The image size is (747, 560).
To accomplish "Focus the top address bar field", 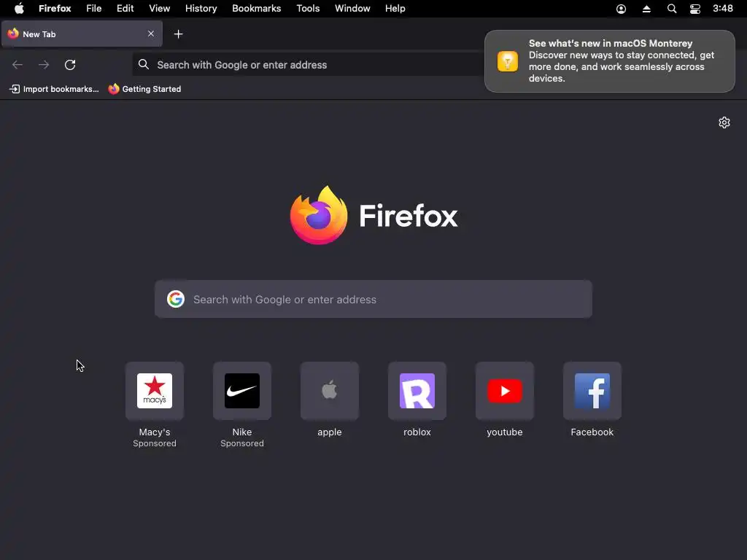I will pos(307,65).
